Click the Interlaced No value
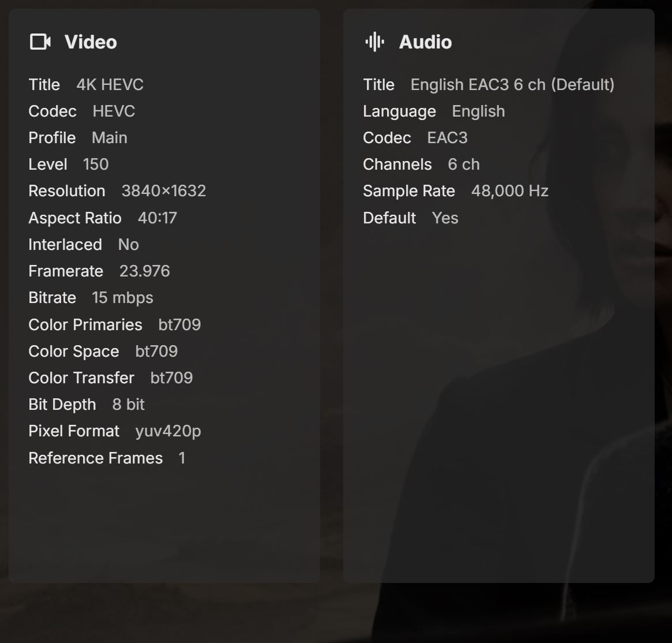 (x=129, y=245)
